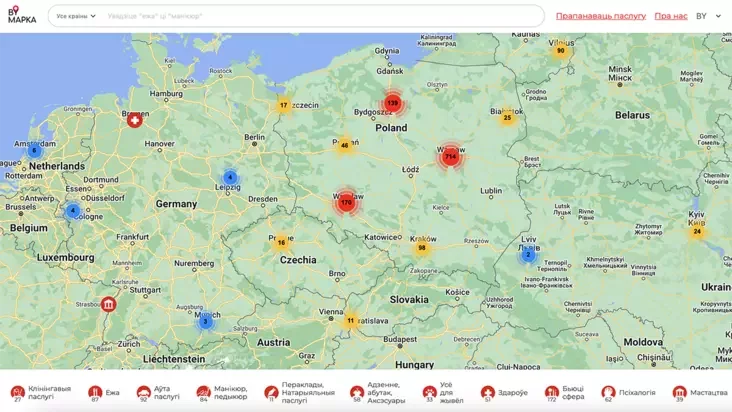This screenshot has width=732, height=412.
Task: Click the Warsaw cluster marker 714
Action: 450,157
